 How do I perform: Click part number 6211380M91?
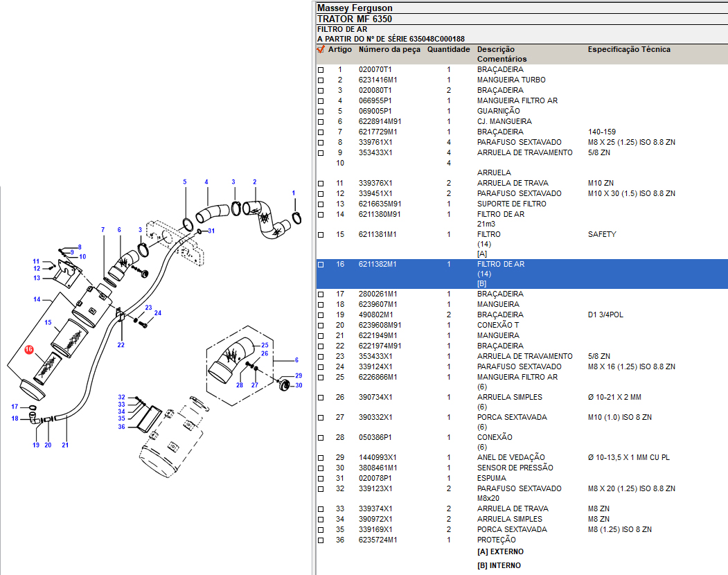[x=380, y=214]
